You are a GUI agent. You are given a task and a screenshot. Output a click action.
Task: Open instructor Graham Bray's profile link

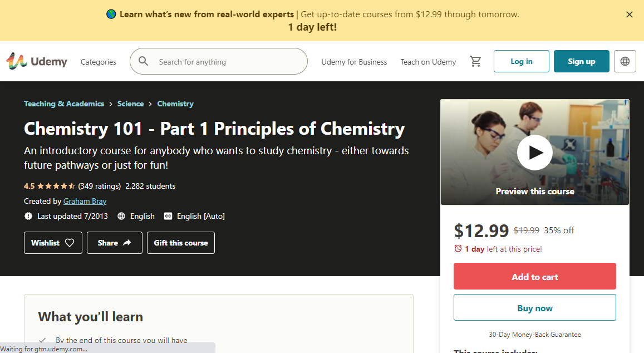tap(85, 201)
